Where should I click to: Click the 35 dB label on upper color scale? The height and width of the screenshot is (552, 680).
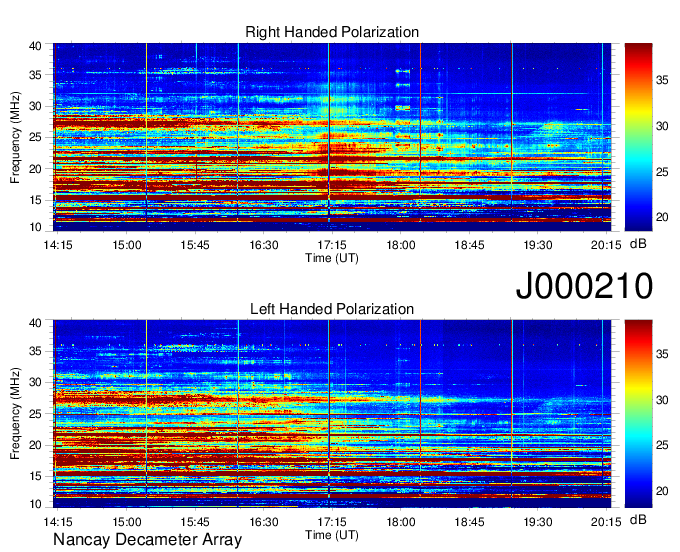[662, 80]
